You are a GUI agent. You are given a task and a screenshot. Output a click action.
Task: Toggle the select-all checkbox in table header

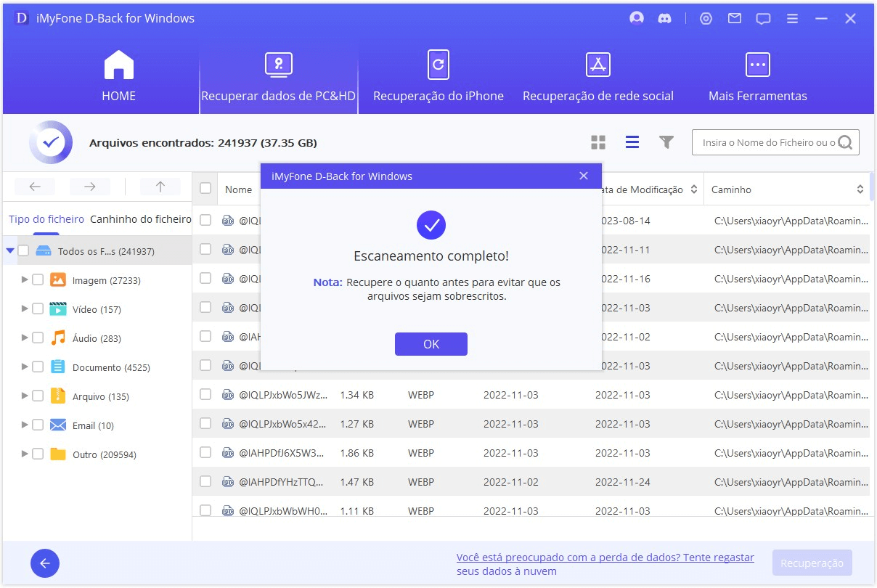(205, 189)
